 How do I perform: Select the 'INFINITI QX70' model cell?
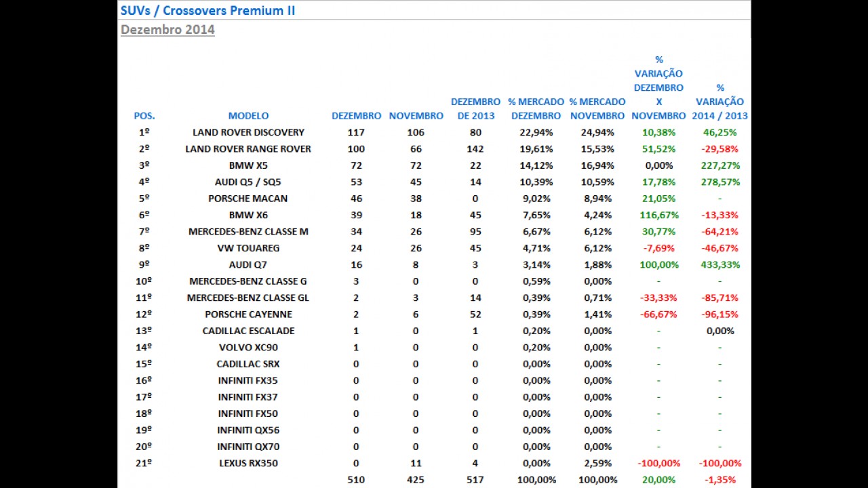click(248, 447)
